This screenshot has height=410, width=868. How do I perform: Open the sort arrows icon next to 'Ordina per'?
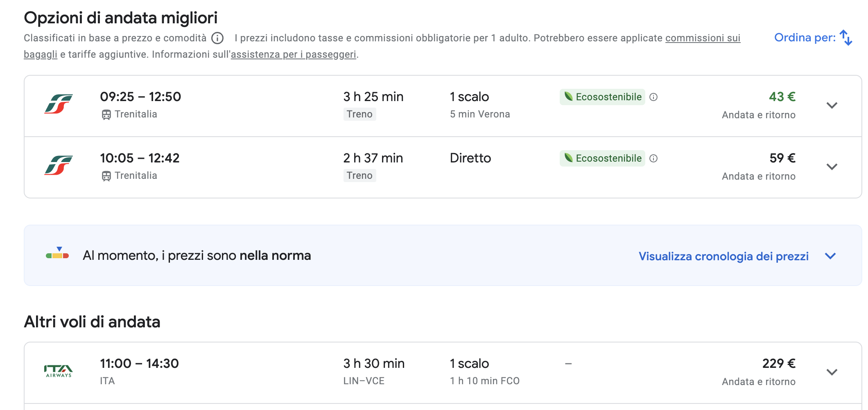(846, 38)
